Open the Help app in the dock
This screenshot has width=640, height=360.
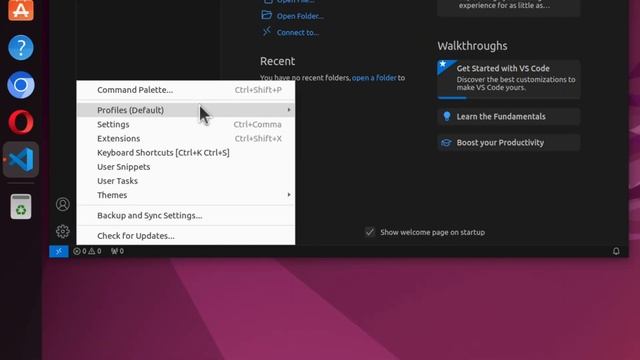21,47
